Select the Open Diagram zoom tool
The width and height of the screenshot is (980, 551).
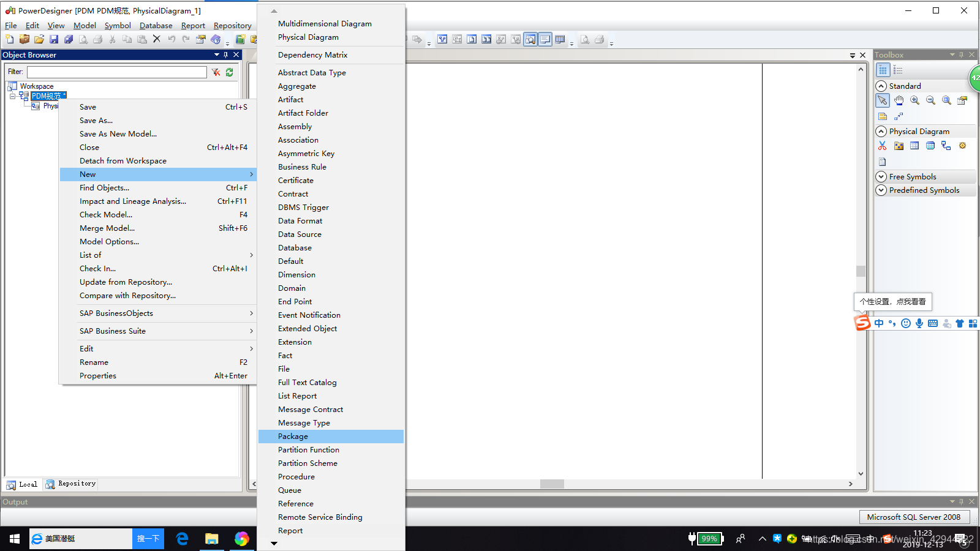pos(946,100)
